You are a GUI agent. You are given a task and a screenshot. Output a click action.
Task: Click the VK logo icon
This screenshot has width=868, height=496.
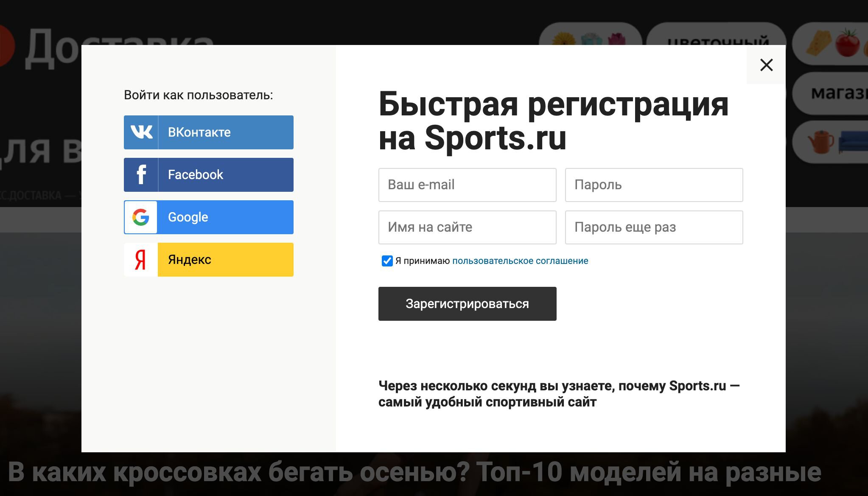[141, 132]
